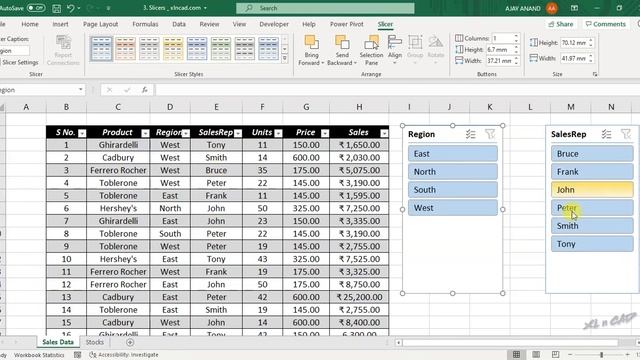Toggle North in Region slicer
This screenshot has height=360, width=640.
click(453, 172)
